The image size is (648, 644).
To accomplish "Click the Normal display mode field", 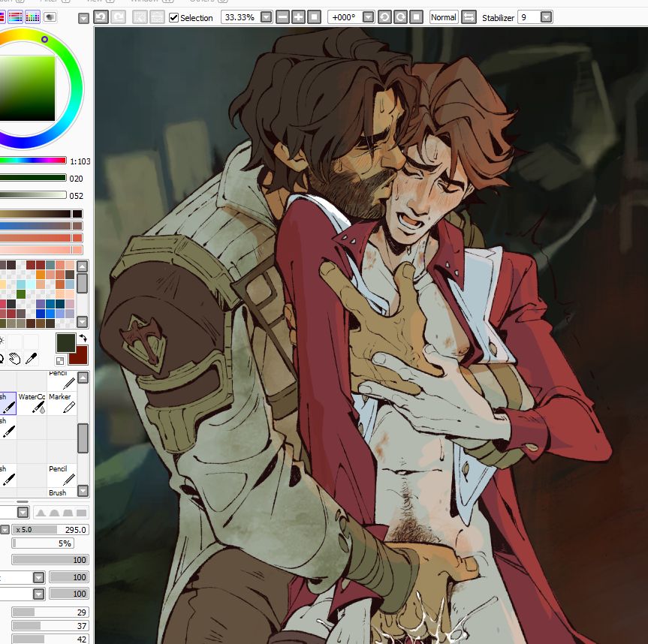I will (x=444, y=17).
